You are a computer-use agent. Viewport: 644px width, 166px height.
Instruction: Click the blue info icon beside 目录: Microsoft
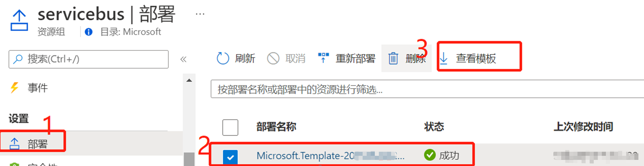coord(88,32)
